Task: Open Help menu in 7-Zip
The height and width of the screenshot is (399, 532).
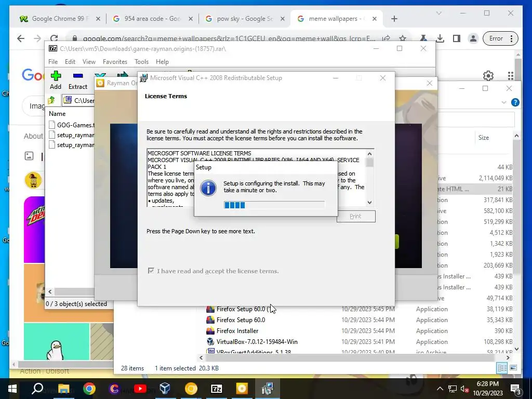Action: click(162, 62)
